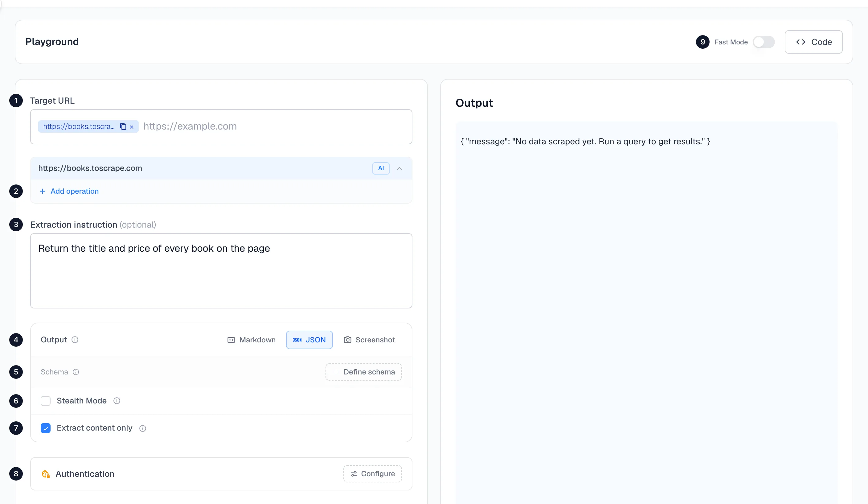This screenshot has height=504, width=868.
Task: Open Authentication Configure options
Action: point(372,474)
